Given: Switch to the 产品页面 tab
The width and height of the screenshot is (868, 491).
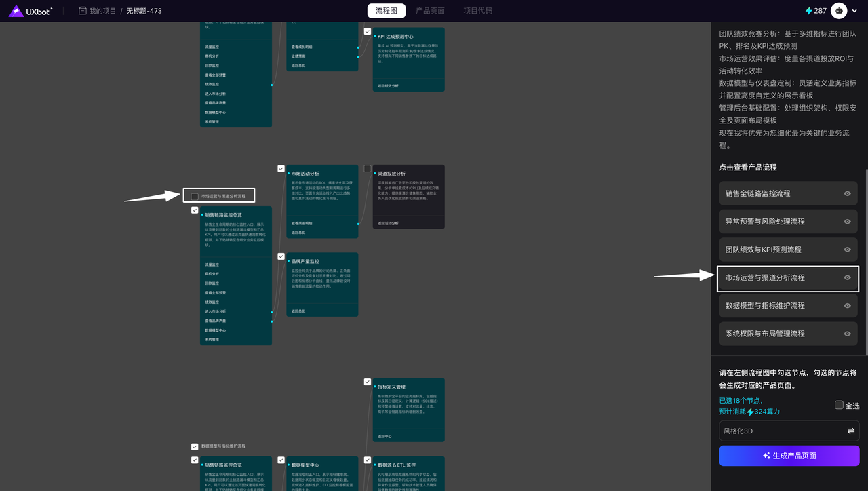Looking at the screenshot, I should [430, 11].
